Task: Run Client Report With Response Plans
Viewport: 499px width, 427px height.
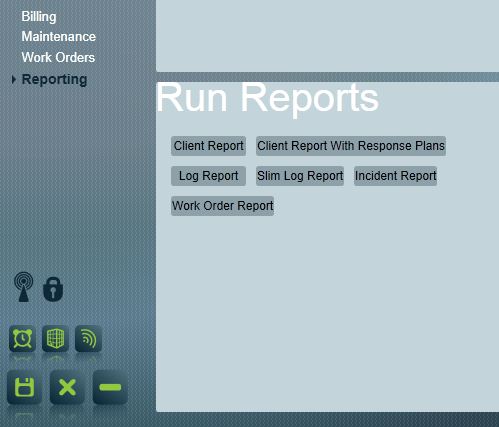Action: coord(351,146)
